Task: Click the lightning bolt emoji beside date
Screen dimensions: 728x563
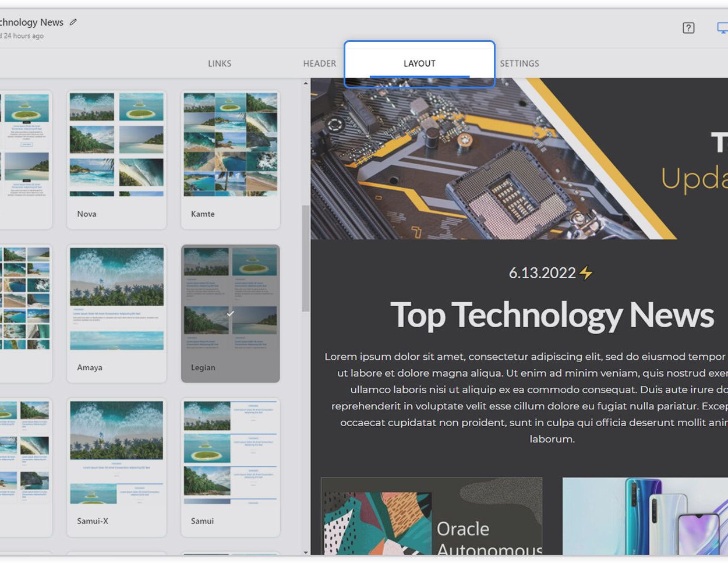Action: [586, 272]
